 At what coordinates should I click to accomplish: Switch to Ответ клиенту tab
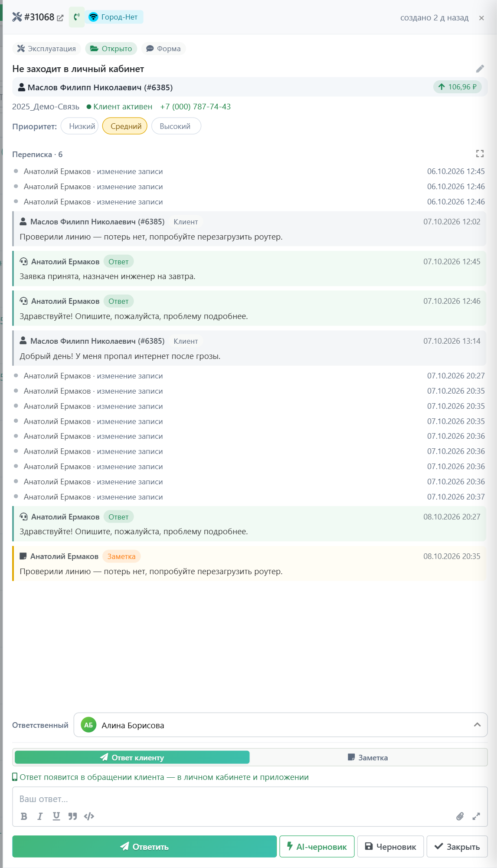pos(132,758)
